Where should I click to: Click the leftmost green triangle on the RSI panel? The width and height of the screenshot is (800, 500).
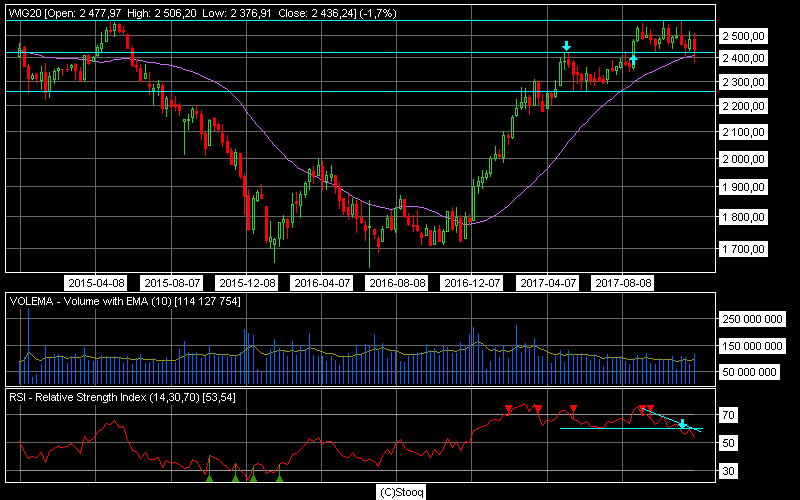(x=209, y=478)
